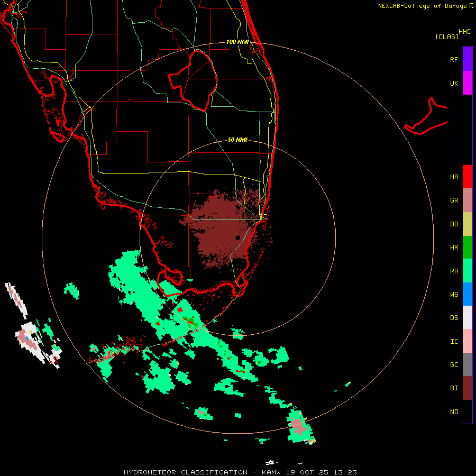Click the GC legend label
This screenshot has width=476, height=476.
coord(454,365)
